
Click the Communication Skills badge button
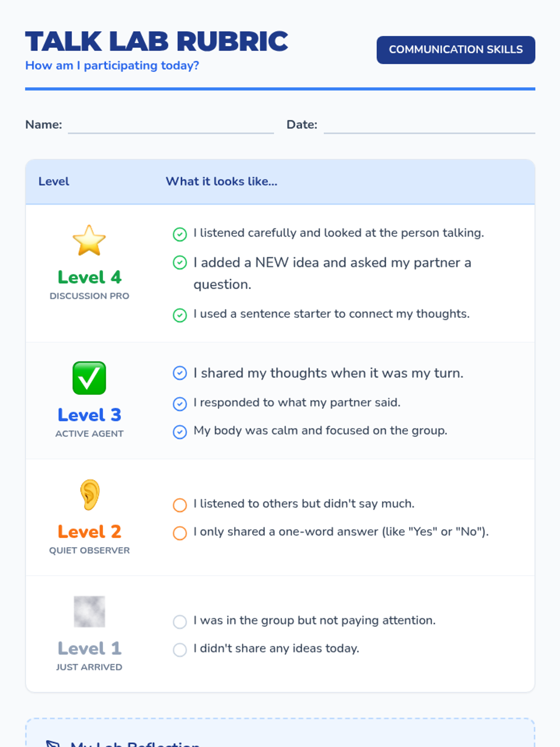(x=455, y=49)
